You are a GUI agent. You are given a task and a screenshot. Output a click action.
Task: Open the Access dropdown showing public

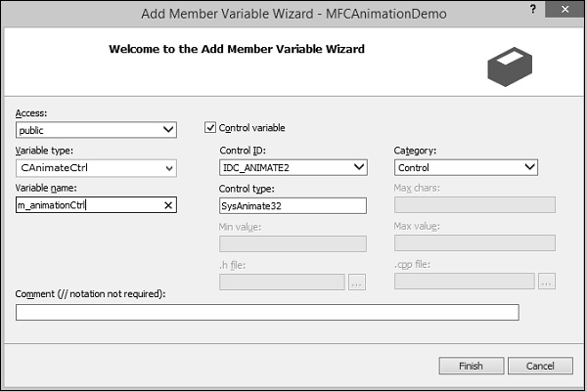(x=168, y=129)
